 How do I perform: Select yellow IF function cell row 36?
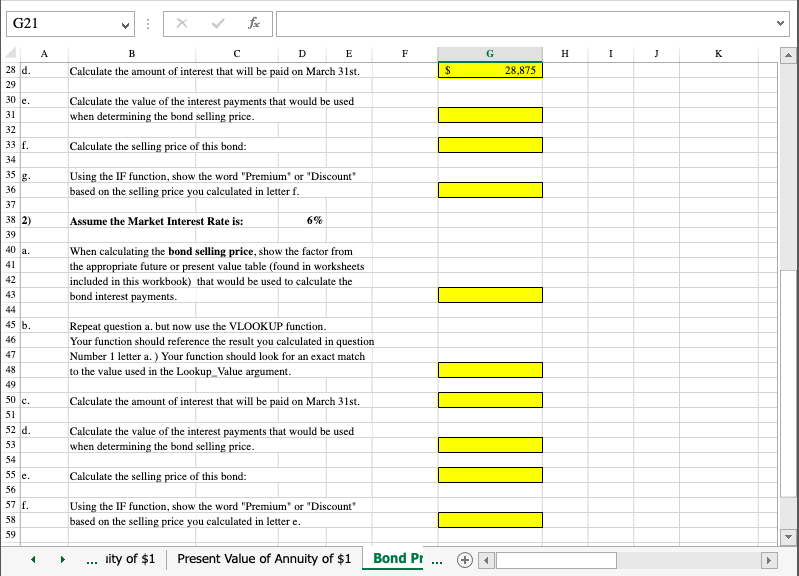coord(490,190)
